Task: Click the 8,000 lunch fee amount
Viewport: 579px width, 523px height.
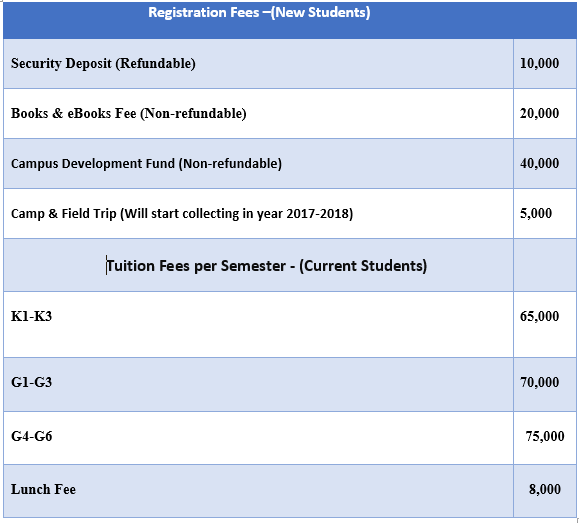Action: pos(545,489)
